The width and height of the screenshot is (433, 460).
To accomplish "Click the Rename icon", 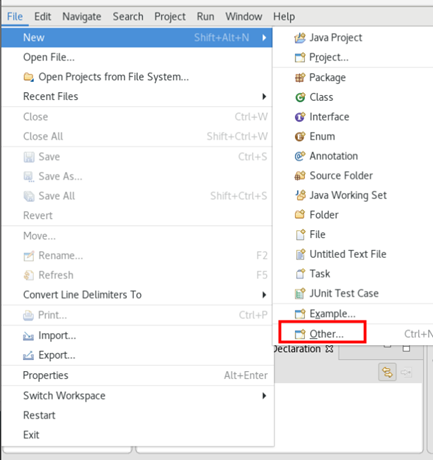I will click(x=29, y=256).
